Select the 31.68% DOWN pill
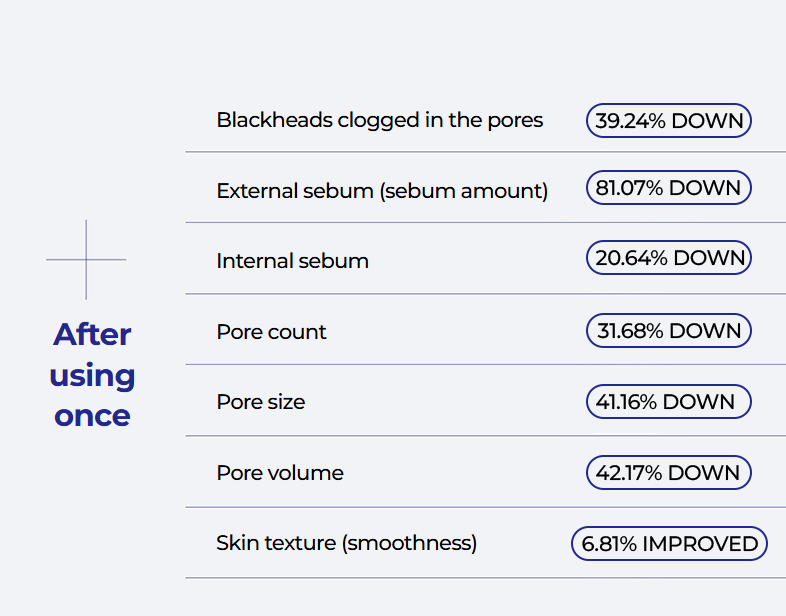The width and height of the screenshot is (786, 616). (x=669, y=330)
